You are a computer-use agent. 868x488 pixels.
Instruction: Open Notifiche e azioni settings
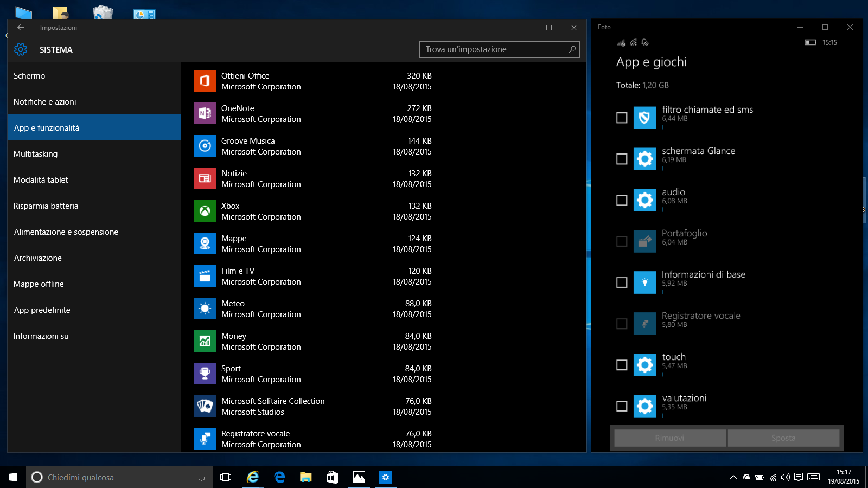click(x=94, y=102)
